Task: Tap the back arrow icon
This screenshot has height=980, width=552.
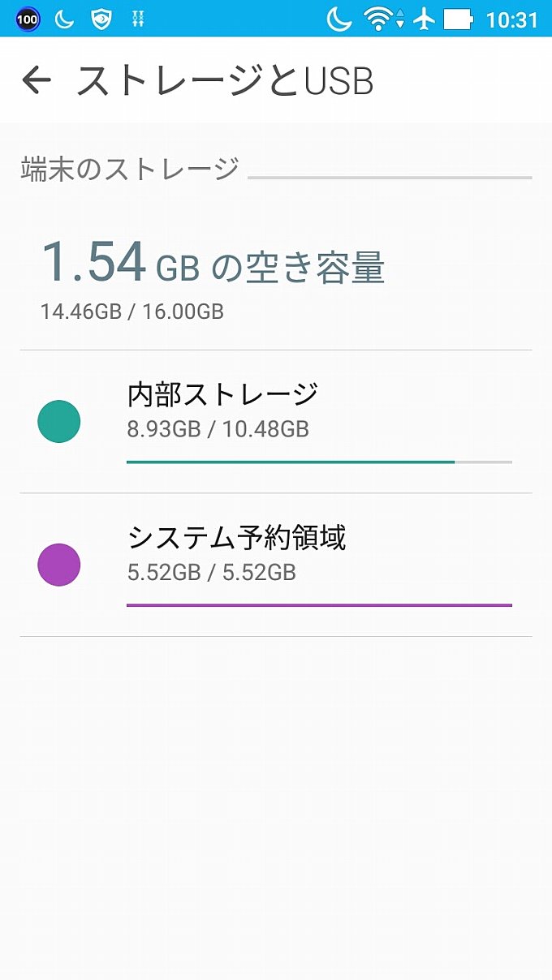Action: pos(37,80)
